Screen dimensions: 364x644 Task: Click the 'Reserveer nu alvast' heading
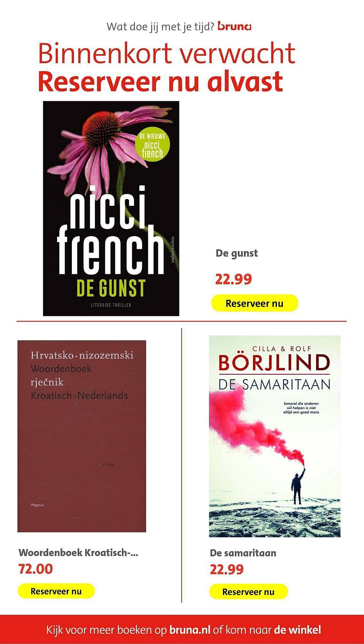coord(160,81)
